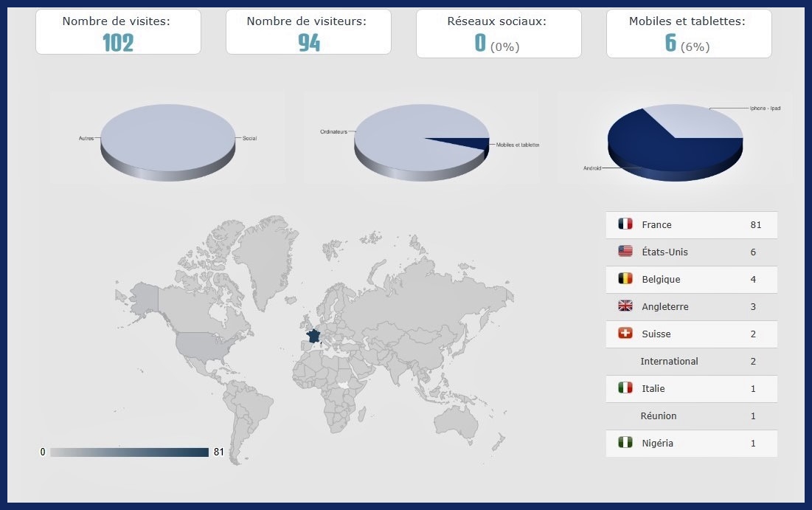
Task: Select the Belgique country name
Action: pyautogui.click(x=661, y=280)
